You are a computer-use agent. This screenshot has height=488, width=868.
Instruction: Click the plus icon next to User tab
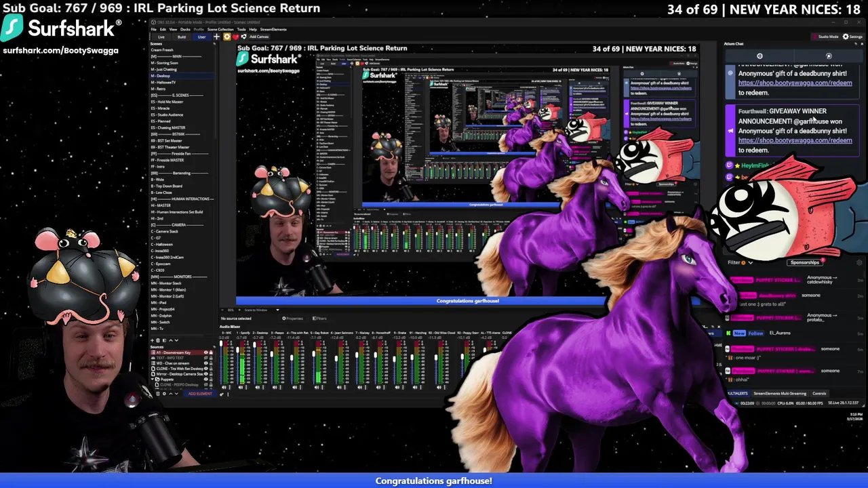click(216, 37)
